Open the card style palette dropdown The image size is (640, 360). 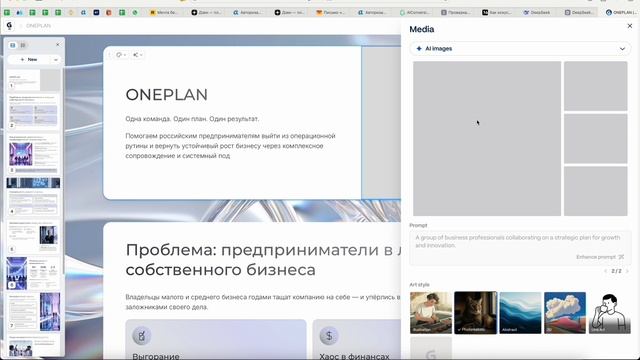tap(121, 55)
